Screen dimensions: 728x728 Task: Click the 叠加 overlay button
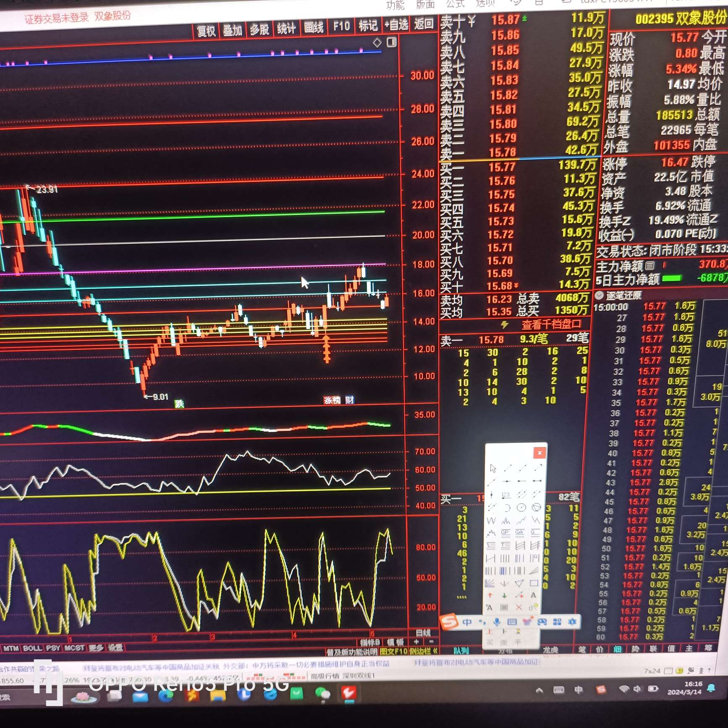(233, 31)
